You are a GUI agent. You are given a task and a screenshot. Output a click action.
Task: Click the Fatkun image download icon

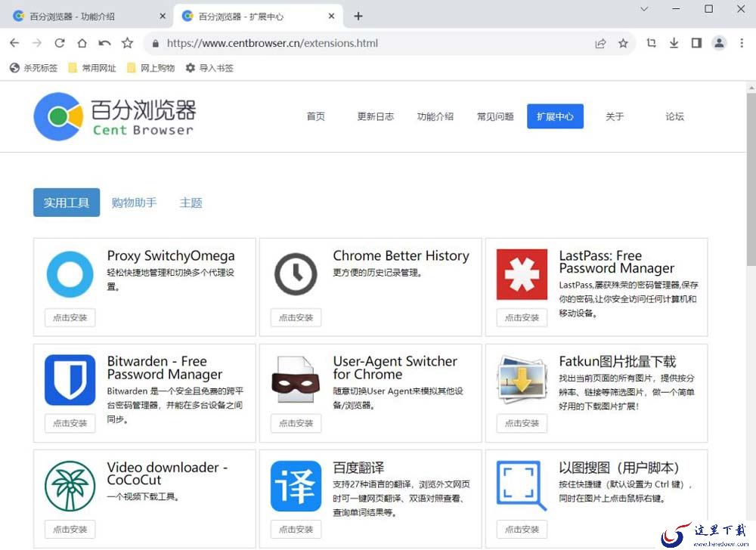point(522,380)
